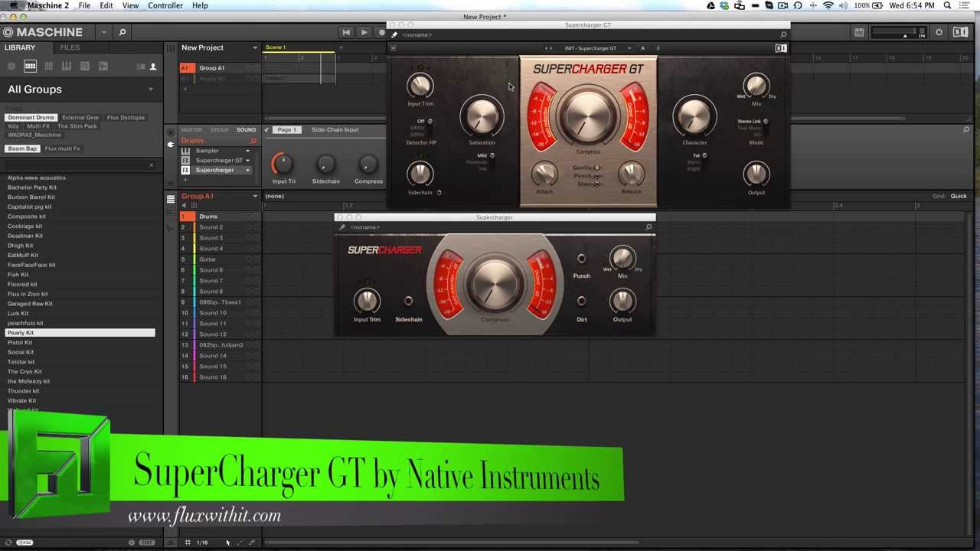Select Gentle mode in Supercharger GT
This screenshot has height=551, width=980.
coord(597,168)
